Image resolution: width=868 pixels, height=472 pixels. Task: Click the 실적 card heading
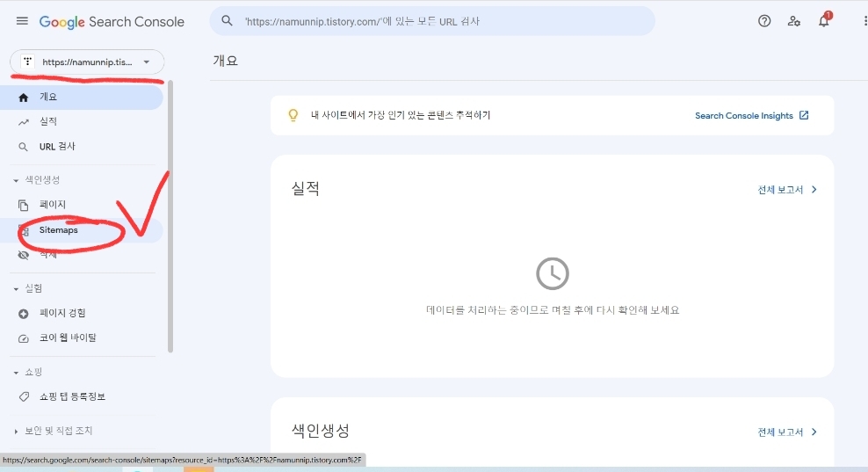pos(306,188)
